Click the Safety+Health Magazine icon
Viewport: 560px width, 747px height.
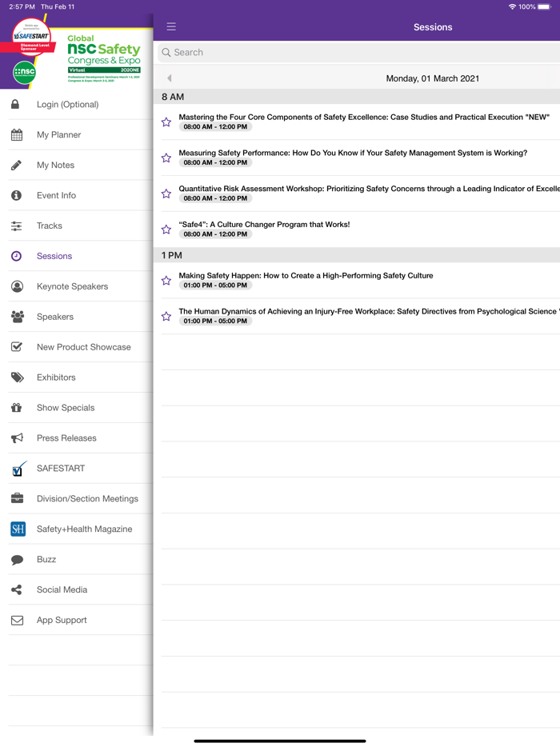coord(18,529)
